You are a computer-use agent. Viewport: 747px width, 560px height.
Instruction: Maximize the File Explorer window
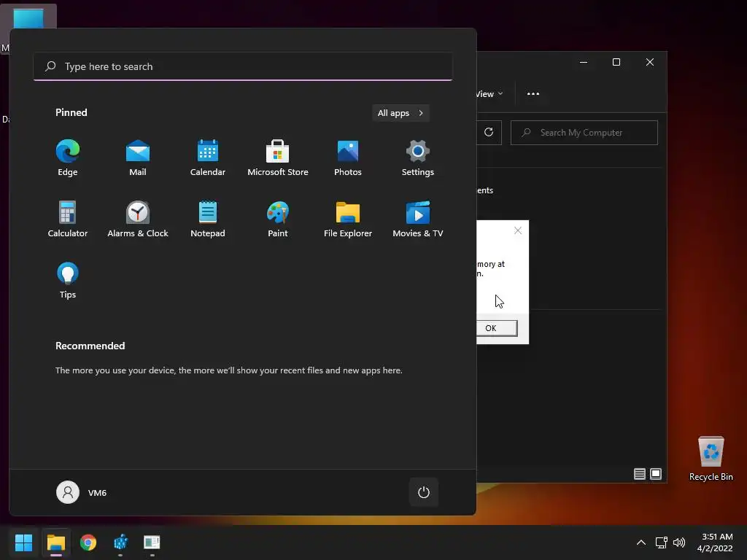[616, 63]
